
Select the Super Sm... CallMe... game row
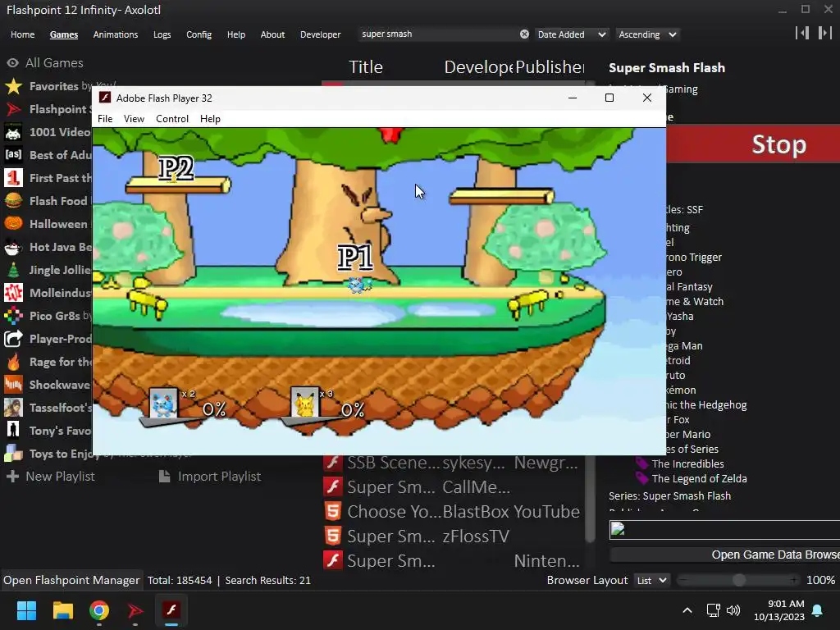tap(453, 487)
